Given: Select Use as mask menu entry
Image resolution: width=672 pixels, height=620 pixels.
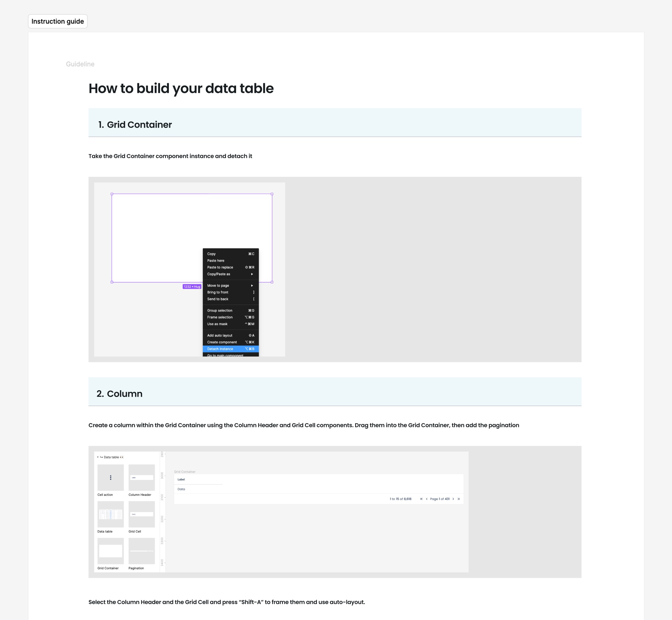Looking at the screenshot, I should (230, 324).
